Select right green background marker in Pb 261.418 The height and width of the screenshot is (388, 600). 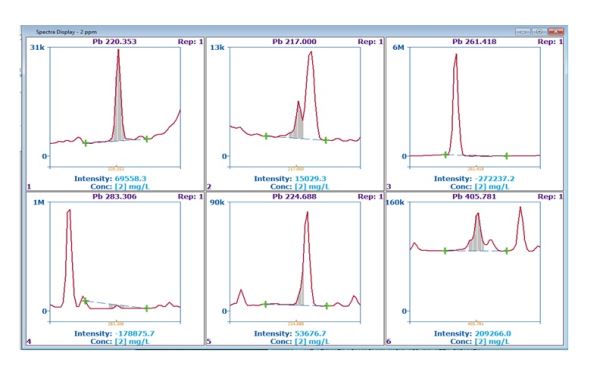click(507, 156)
